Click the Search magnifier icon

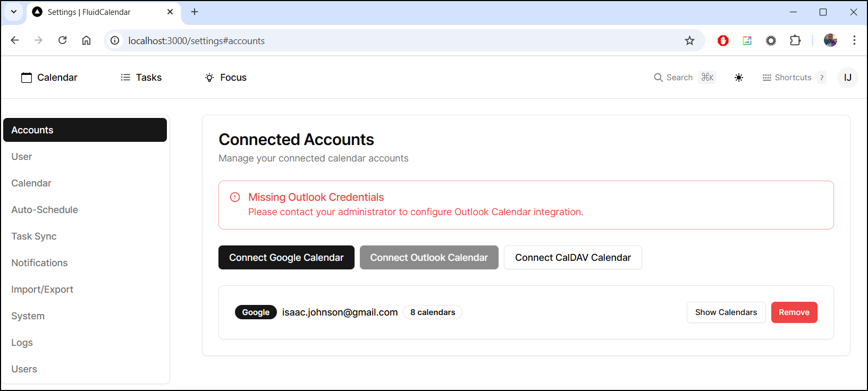(x=658, y=78)
